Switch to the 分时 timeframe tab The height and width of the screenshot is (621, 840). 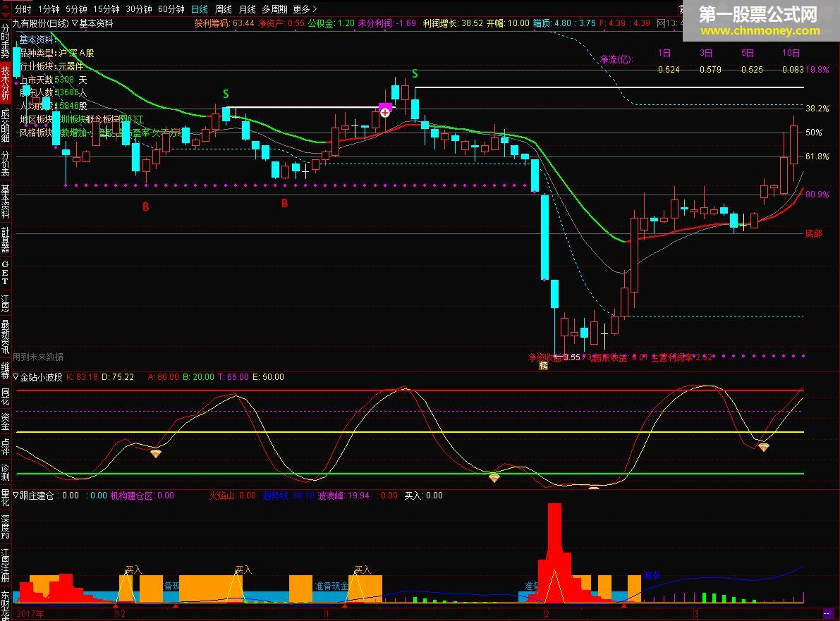point(23,9)
